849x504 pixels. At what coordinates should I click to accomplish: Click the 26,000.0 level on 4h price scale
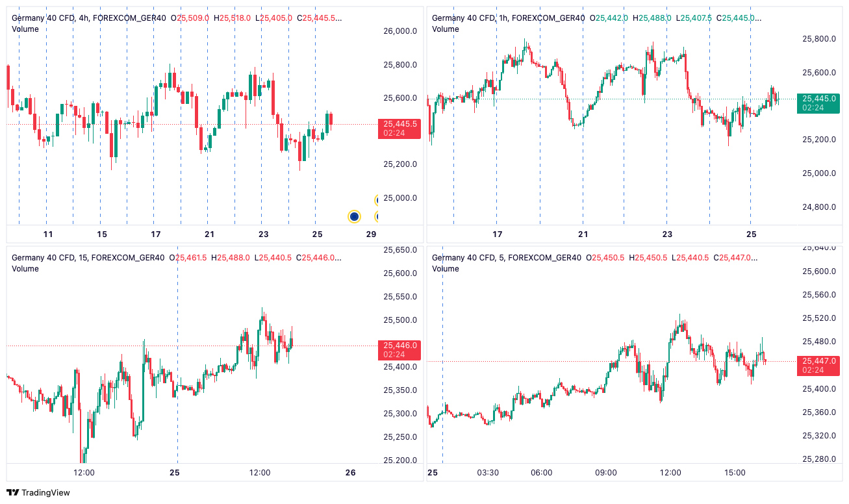(x=400, y=31)
